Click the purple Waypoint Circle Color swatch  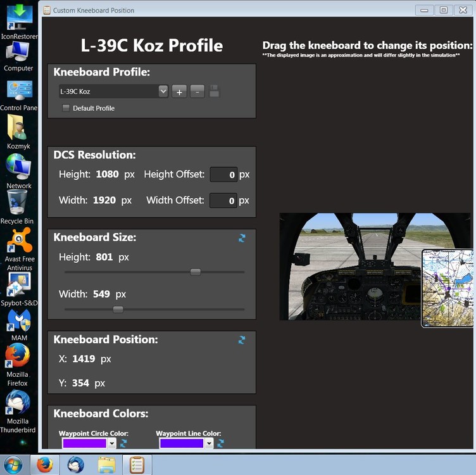[x=84, y=443]
